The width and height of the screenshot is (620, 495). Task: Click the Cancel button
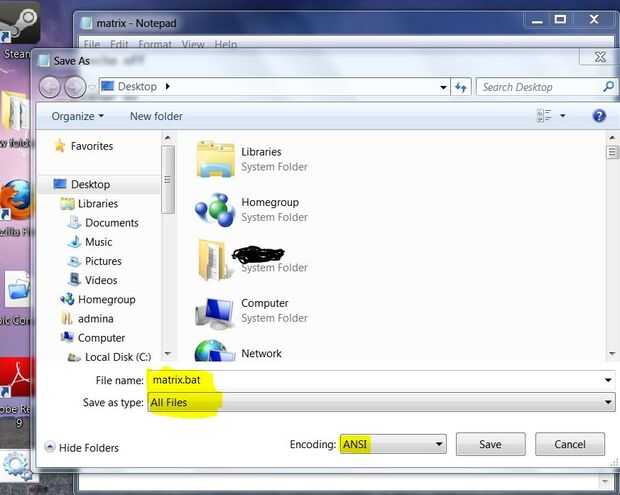570,444
